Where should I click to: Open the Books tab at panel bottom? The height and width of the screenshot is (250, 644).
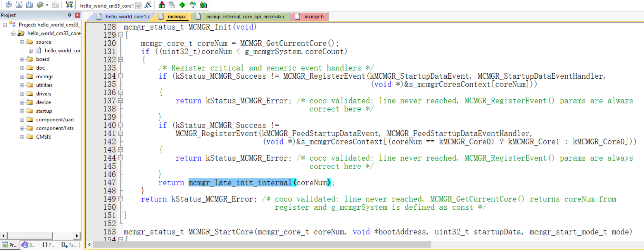(29, 245)
